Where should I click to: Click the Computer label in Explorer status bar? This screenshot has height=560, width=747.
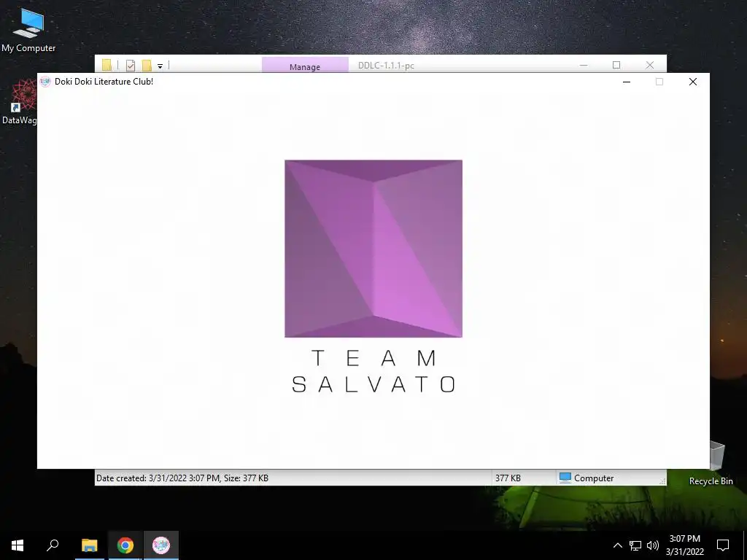pyautogui.click(x=594, y=478)
